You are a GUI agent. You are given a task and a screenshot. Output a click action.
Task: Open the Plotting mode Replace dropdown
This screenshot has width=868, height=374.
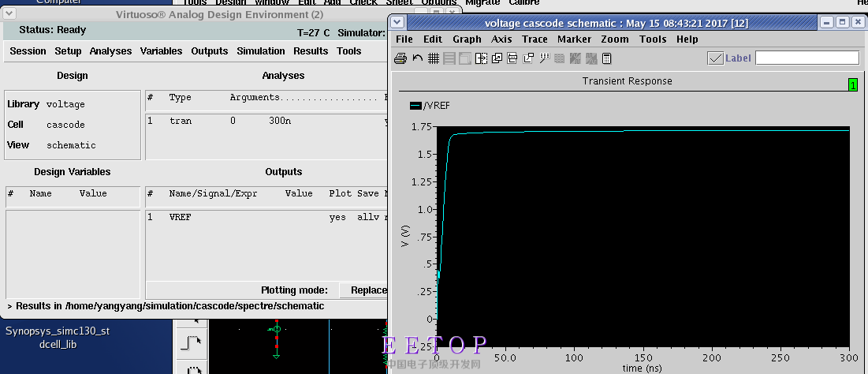point(363,290)
